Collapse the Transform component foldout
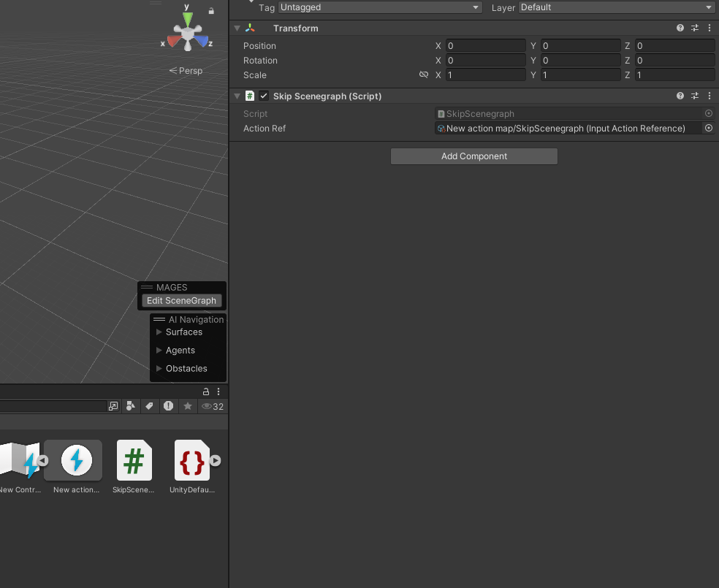 pyautogui.click(x=235, y=28)
